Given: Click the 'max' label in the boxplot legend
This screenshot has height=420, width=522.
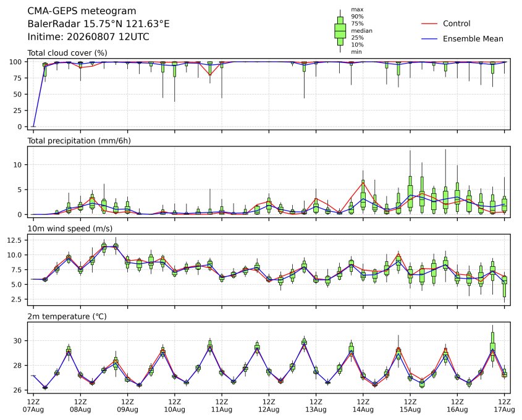Looking at the screenshot, I should (357, 10).
